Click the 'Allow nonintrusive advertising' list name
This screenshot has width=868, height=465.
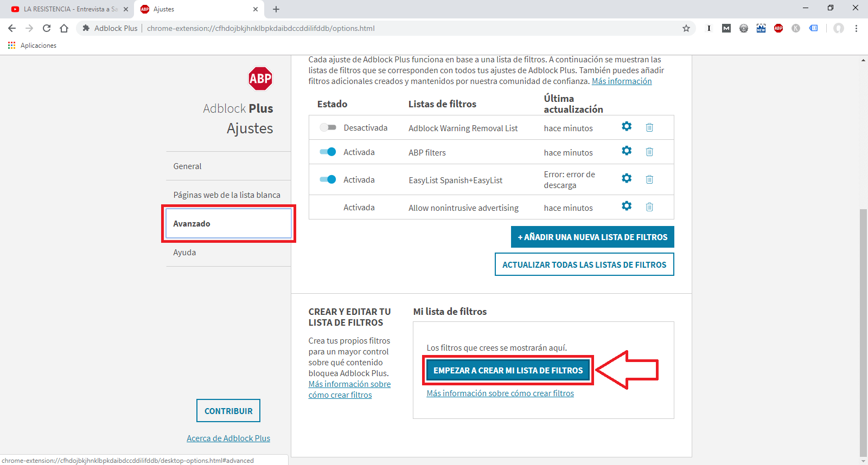[463, 208]
